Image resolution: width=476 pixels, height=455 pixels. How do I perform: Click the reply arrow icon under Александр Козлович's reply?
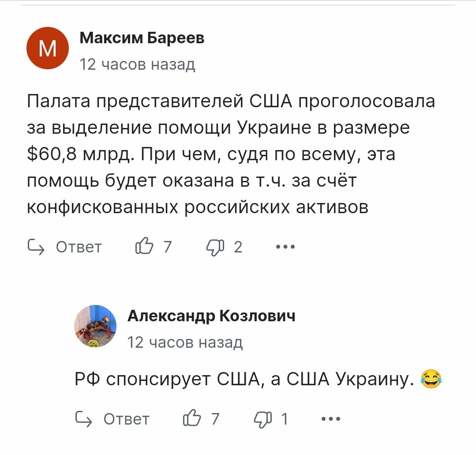click(83, 419)
